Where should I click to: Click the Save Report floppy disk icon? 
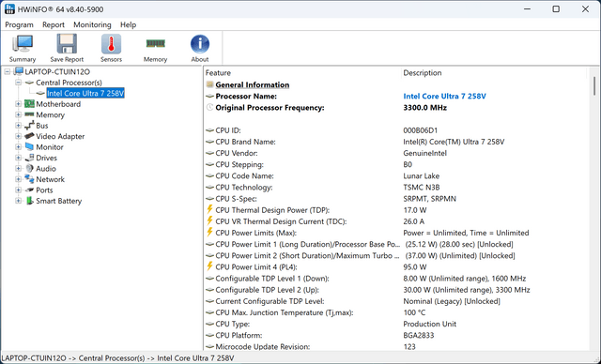tap(67, 44)
